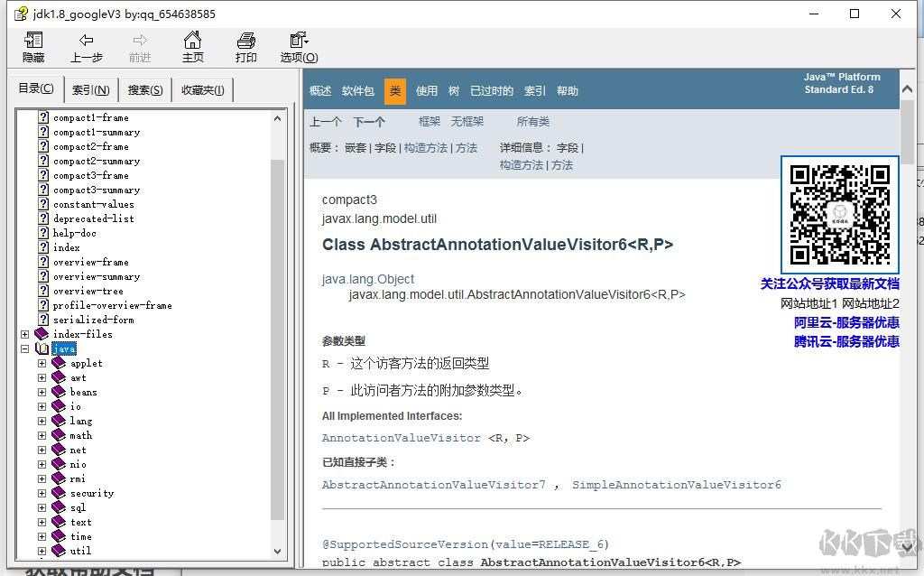Open the AbstractAnnotationValueVisitor7 subclass link
This screenshot has width=924, height=576.
434,485
